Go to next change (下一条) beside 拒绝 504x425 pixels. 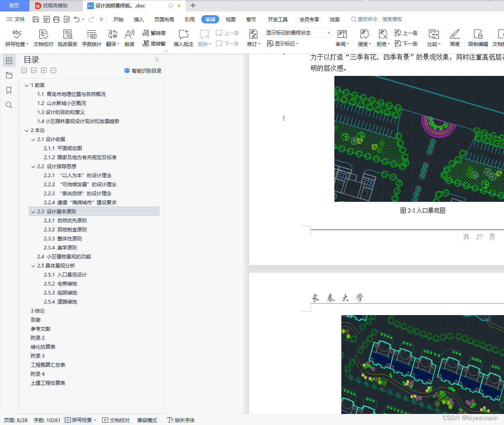pyautogui.click(x=406, y=44)
